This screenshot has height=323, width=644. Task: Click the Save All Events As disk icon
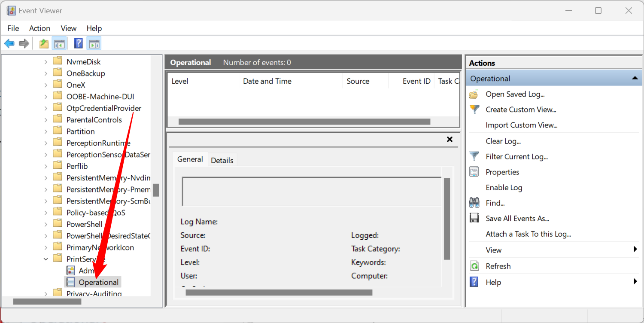point(474,218)
